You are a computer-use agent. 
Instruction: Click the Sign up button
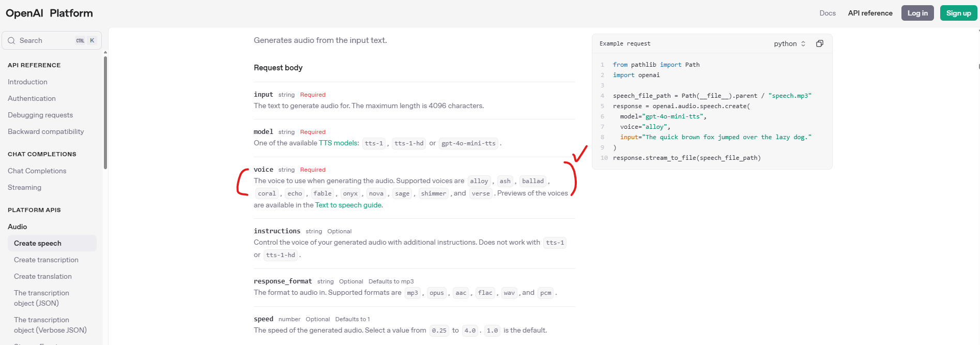(958, 13)
